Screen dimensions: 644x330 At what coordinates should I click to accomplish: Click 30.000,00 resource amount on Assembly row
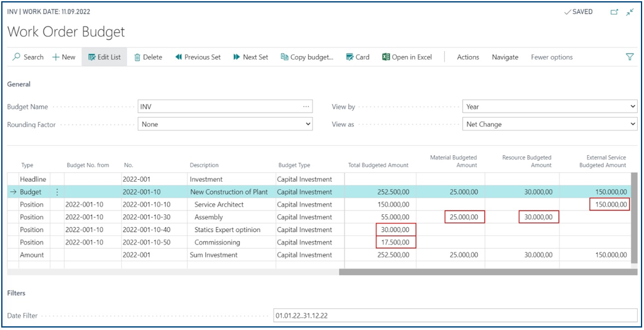(539, 217)
